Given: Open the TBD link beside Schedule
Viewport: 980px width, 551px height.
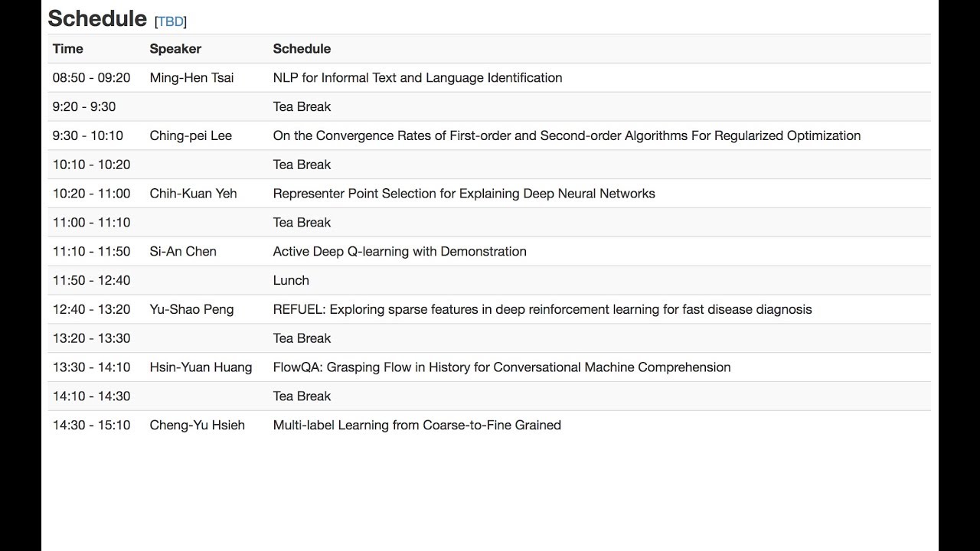Looking at the screenshot, I should [x=171, y=21].
